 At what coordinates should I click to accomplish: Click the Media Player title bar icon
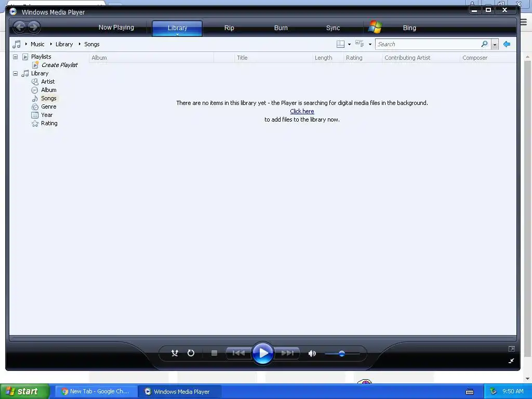point(13,12)
